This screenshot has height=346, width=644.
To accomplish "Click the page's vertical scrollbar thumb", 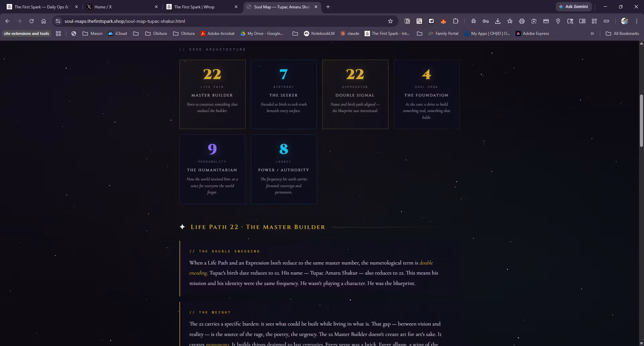I will pyautogui.click(x=641, y=121).
